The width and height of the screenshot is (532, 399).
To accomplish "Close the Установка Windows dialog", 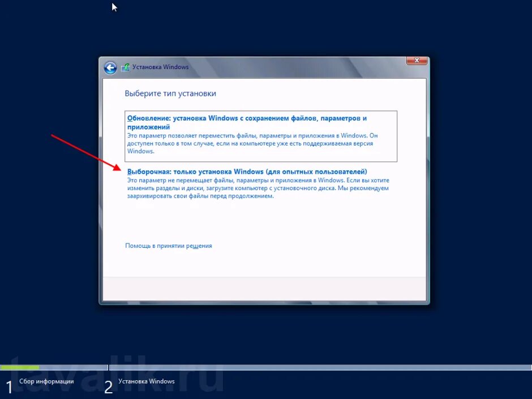I will pos(417,61).
